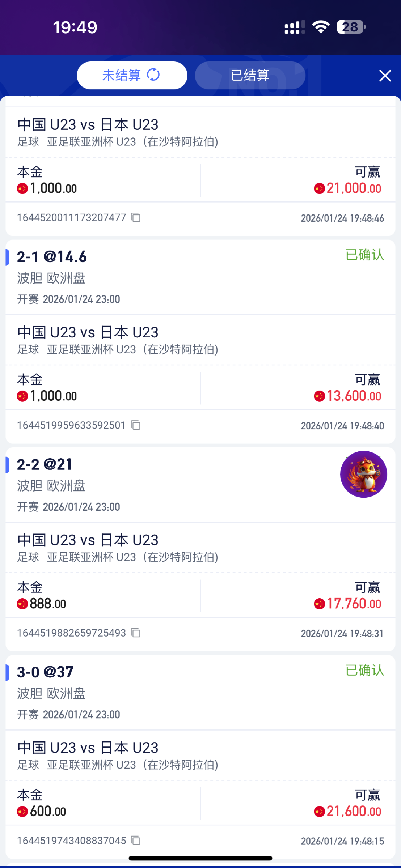Tap the 13,600.00 potential win amount
The image size is (401, 868).
[x=354, y=396]
